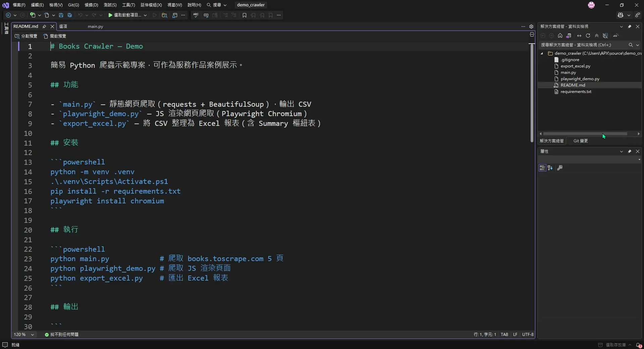Click the 分割預覽 split preview button

click(26, 36)
